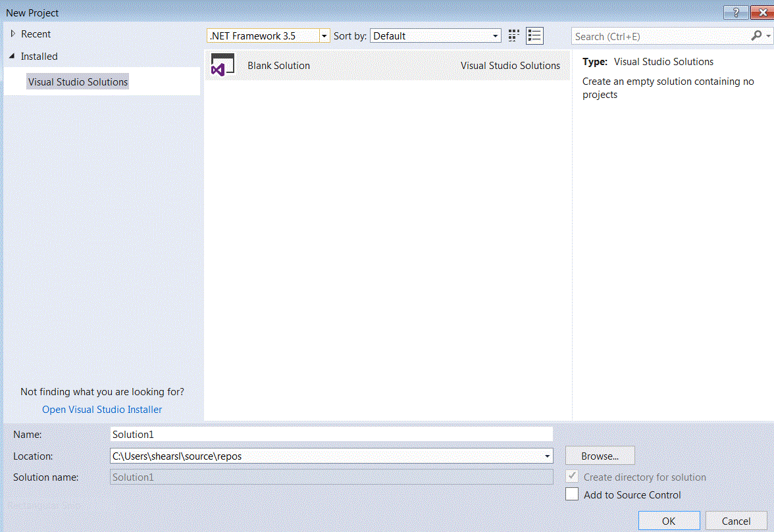Open the Location path dropdown arrow
Image resolution: width=774 pixels, height=532 pixels.
pyautogui.click(x=547, y=456)
